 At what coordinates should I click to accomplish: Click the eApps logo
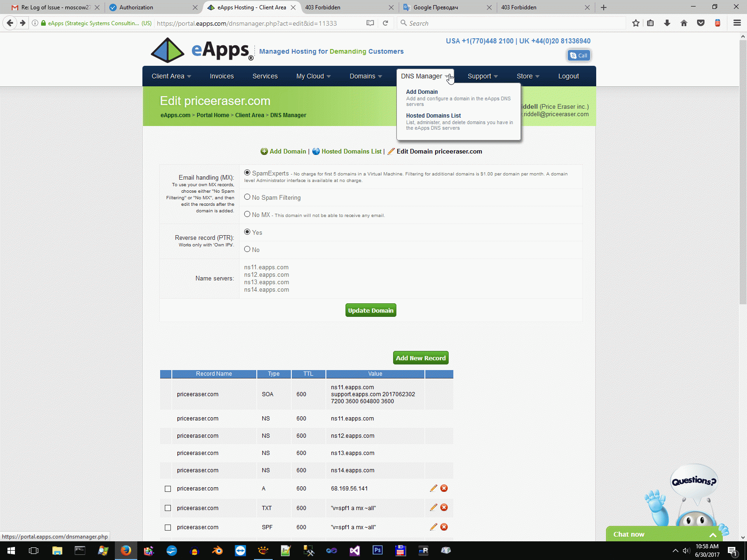202,50
